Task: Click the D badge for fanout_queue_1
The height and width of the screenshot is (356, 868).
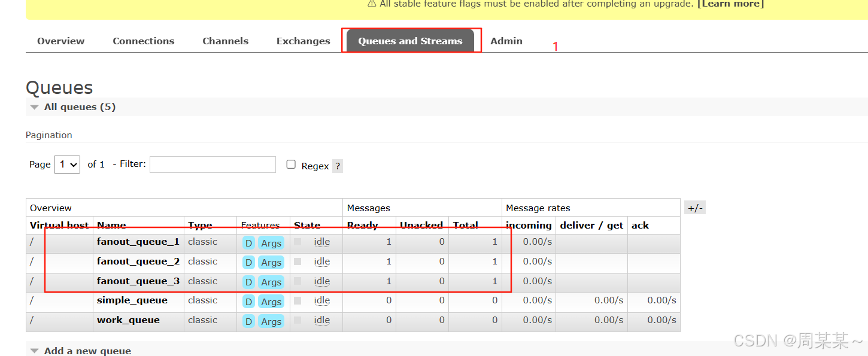Action: 248,243
